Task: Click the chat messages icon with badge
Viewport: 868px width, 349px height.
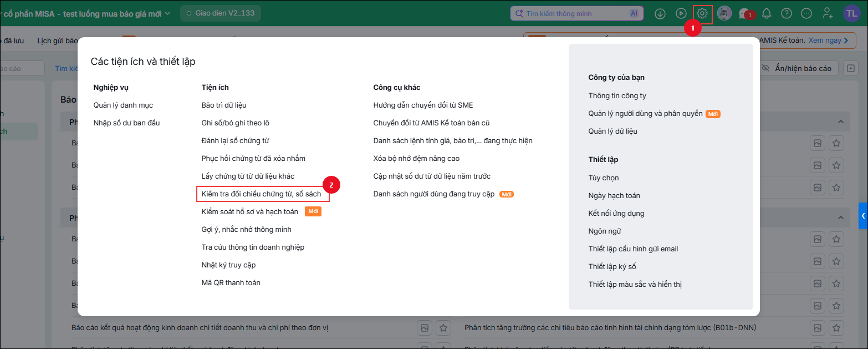Action: tap(746, 14)
